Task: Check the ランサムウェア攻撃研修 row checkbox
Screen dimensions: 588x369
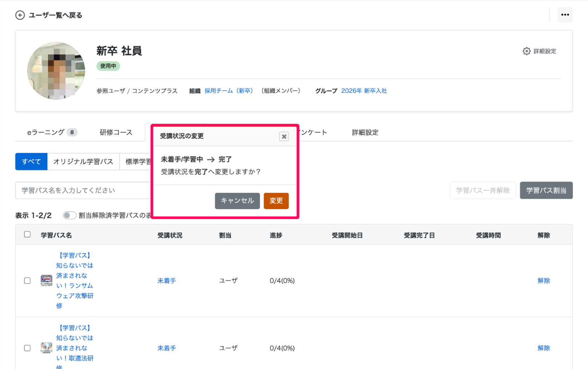Action: pos(27,281)
